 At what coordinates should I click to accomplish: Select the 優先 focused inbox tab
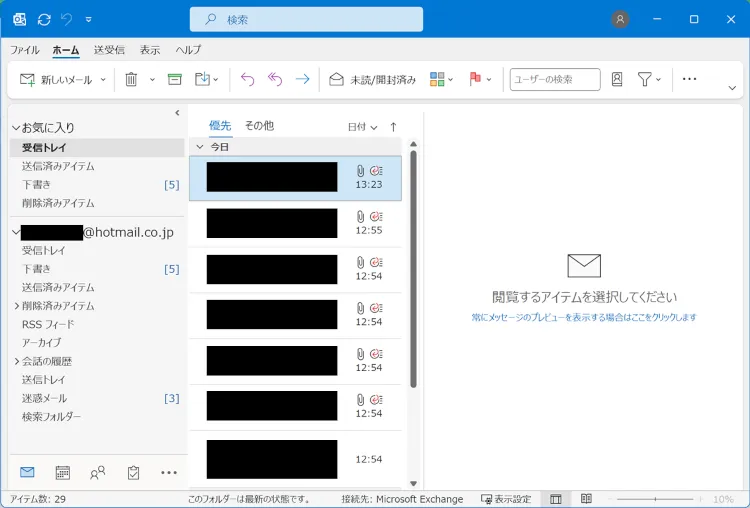220,126
